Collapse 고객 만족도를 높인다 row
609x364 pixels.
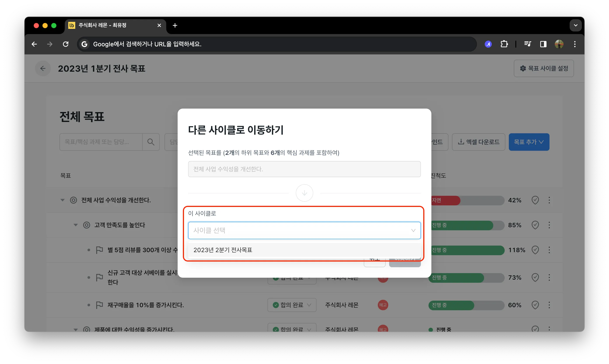[76, 225]
